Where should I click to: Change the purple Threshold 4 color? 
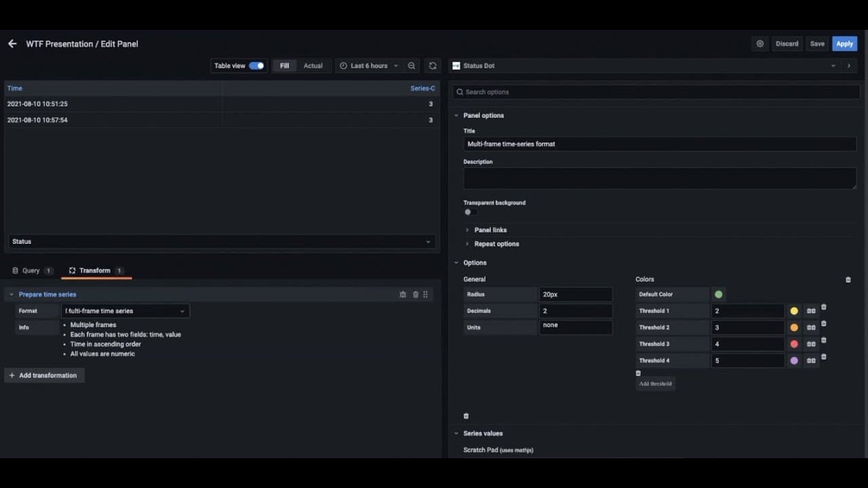[x=794, y=361]
